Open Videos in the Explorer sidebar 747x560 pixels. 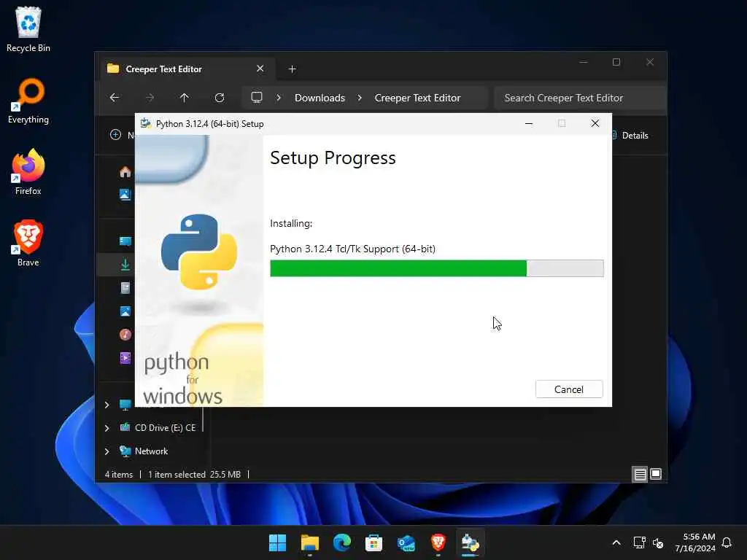(125, 357)
